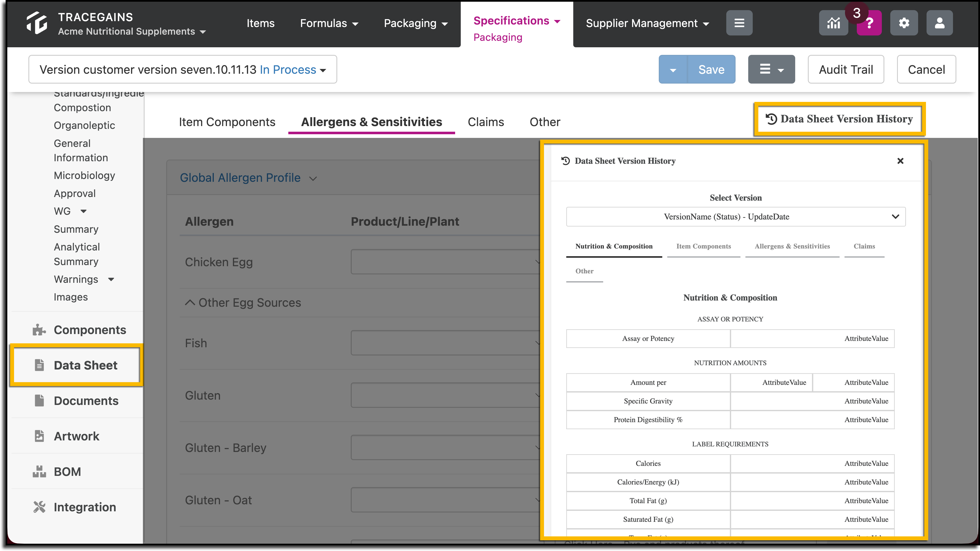
Task: Open the grey list actions dropdown menu
Action: (771, 69)
